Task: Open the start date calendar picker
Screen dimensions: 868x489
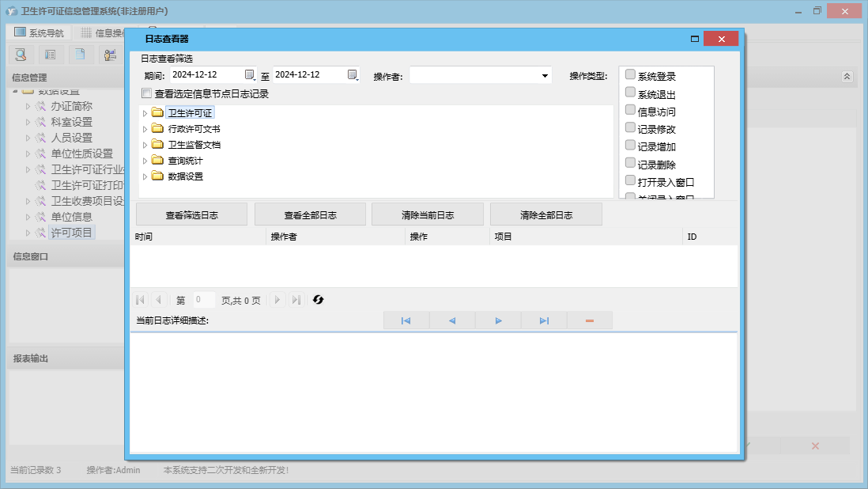Action: (x=250, y=74)
